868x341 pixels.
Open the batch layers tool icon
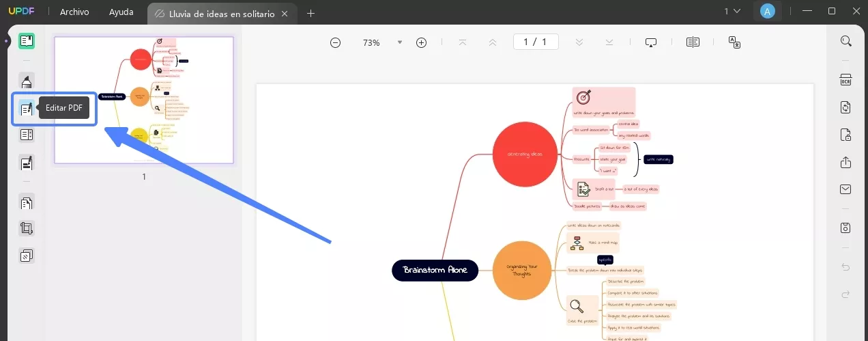pyautogui.click(x=27, y=256)
